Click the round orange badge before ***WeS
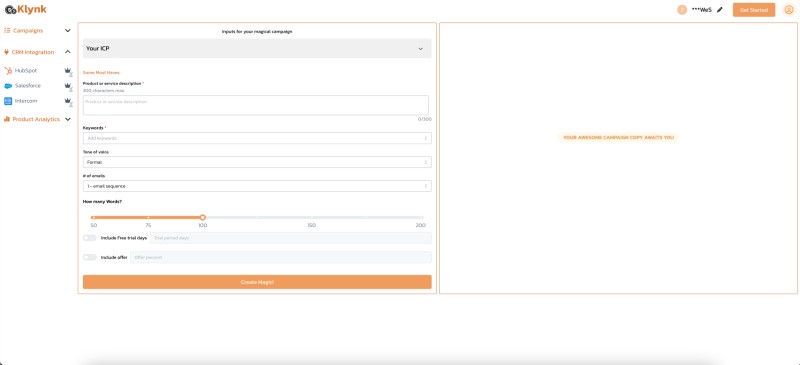 point(682,10)
